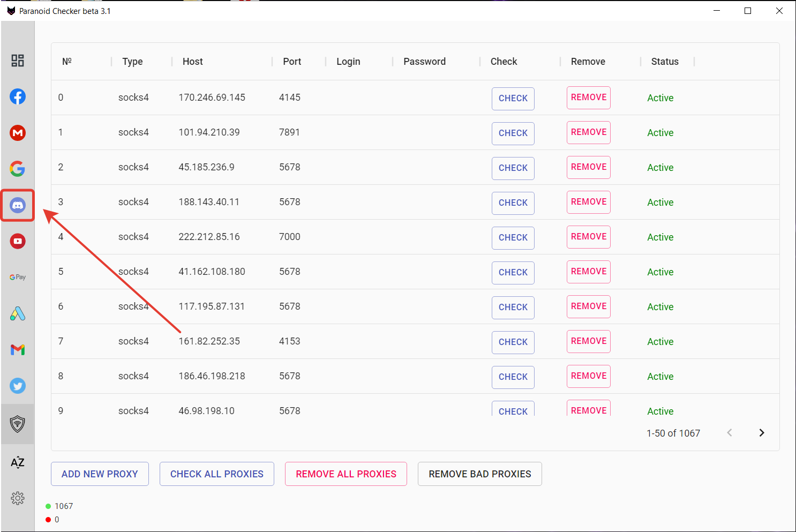Screen dimensions: 796x532
Task: Open the Google Ads checker section
Action: tap(18, 313)
